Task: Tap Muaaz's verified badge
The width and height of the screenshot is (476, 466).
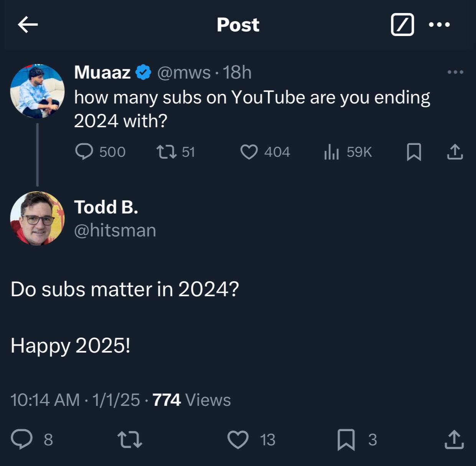Action: tap(143, 71)
